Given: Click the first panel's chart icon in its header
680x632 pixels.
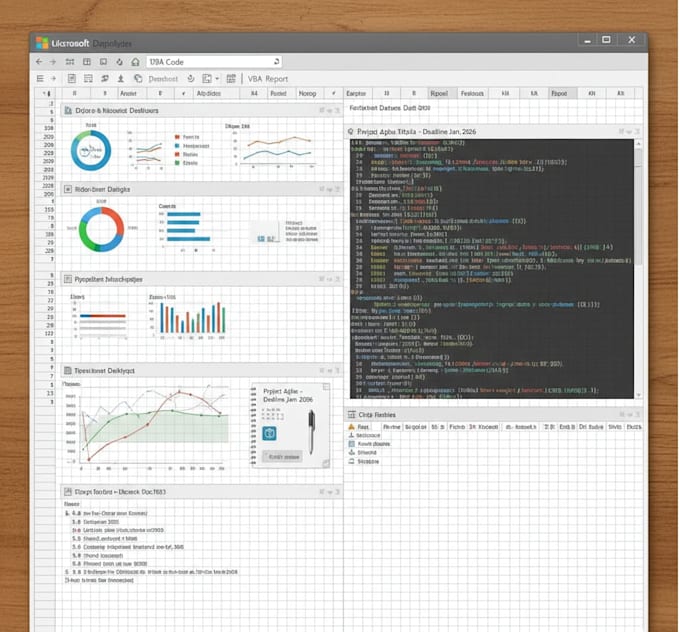Looking at the screenshot, I should 68,111.
